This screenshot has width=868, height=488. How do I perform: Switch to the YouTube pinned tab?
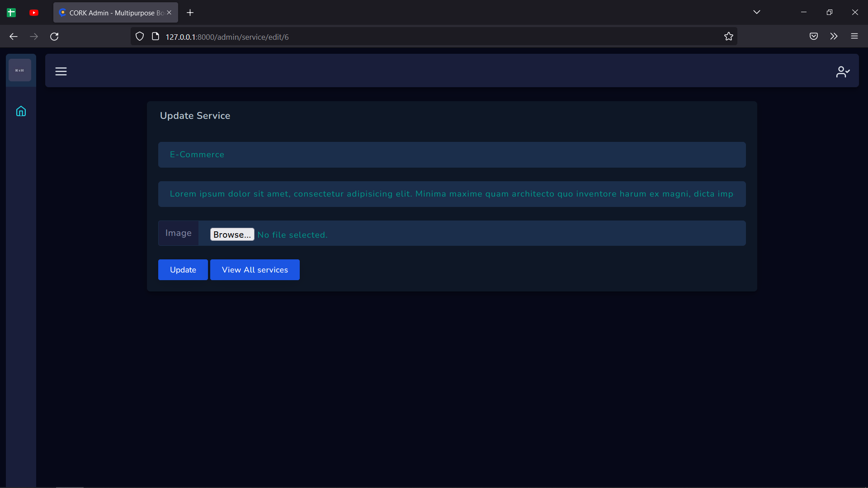(x=34, y=13)
